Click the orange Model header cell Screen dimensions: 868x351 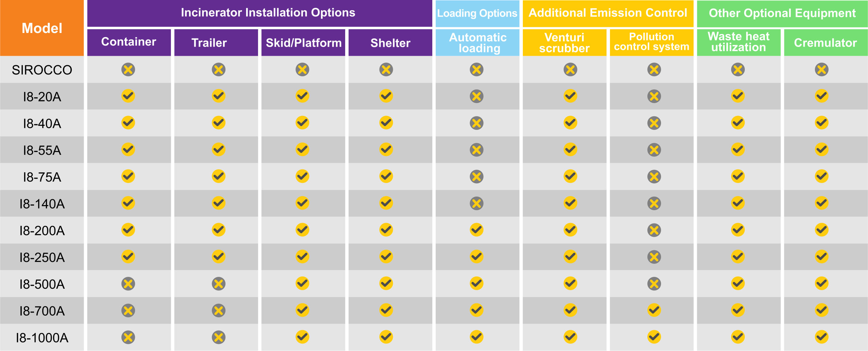pyautogui.click(x=42, y=28)
